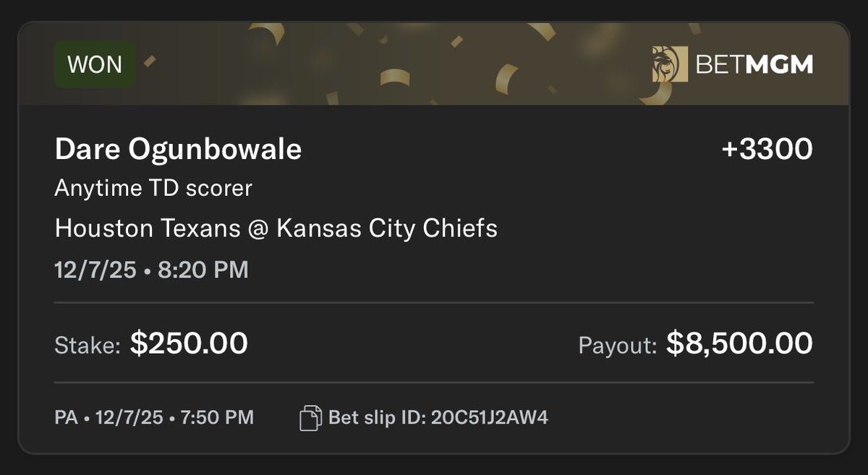Open the Houston Texans @ Kansas City Chiefs matchup
The width and height of the screenshot is (868, 475).
pyautogui.click(x=276, y=229)
